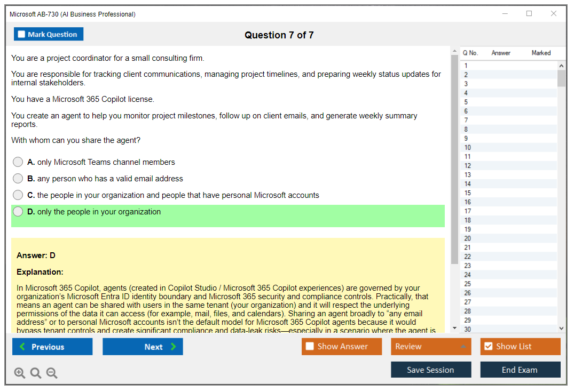
Task: Go to the Next question
Action: [143, 347]
